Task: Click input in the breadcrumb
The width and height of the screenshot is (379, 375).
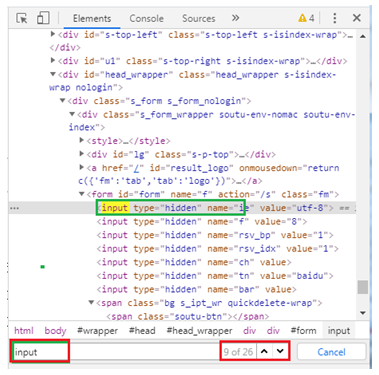Action: point(339,331)
